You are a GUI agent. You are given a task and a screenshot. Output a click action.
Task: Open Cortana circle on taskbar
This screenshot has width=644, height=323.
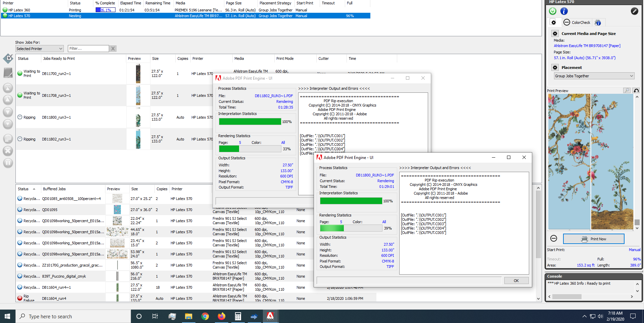click(139, 316)
